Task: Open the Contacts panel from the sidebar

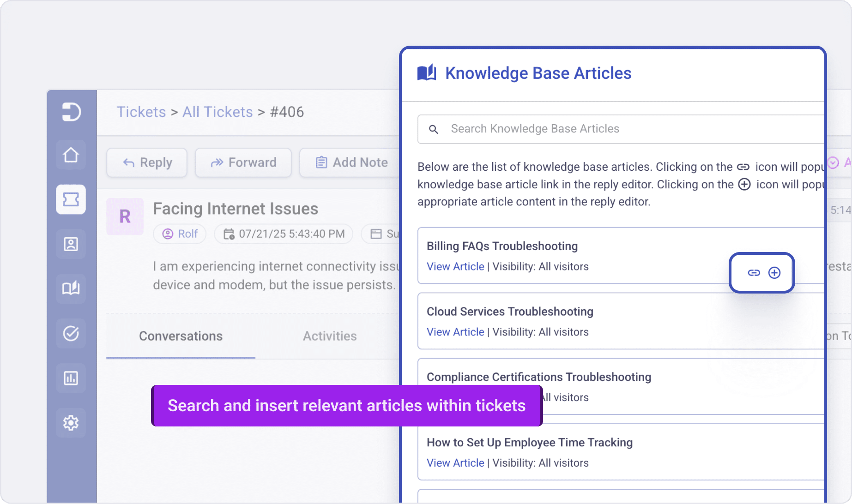Action: pos(71,244)
